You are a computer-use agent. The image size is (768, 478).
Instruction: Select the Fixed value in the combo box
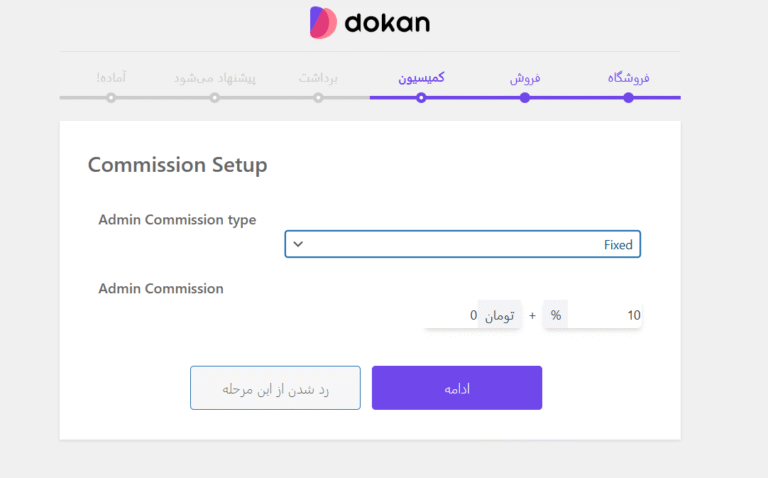click(x=618, y=244)
